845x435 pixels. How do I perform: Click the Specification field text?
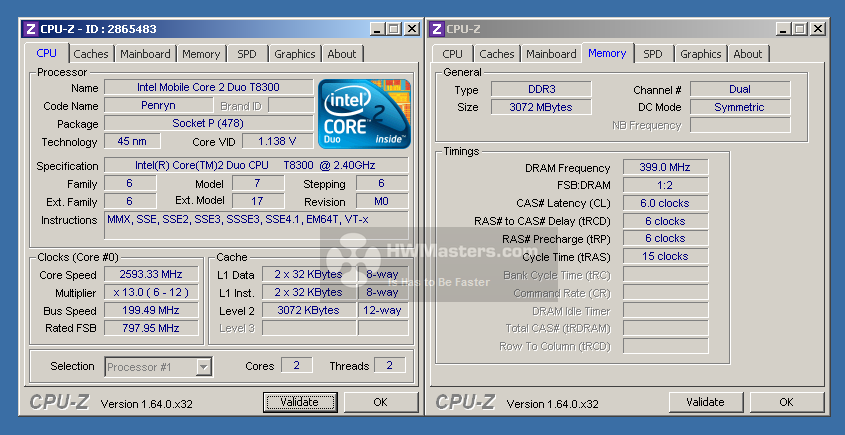[256, 165]
